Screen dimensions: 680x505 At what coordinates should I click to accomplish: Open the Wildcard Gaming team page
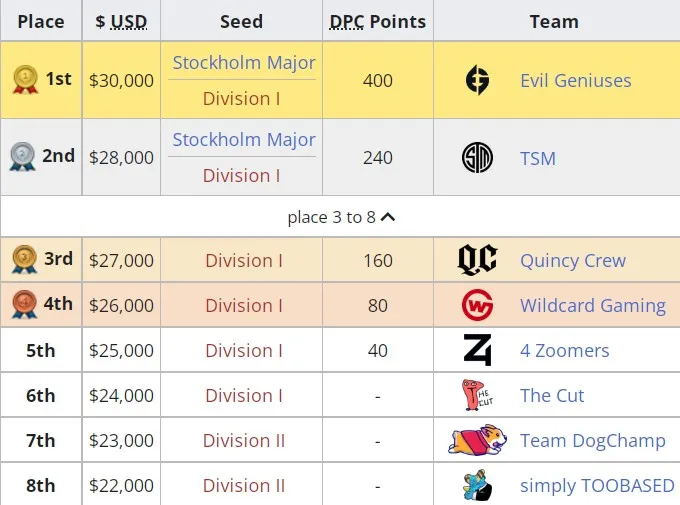[x=593, y=305]
